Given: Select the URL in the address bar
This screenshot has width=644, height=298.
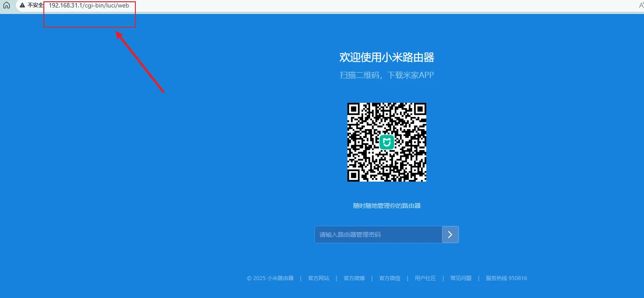Looking at the screenshot, I should (89, 6).
